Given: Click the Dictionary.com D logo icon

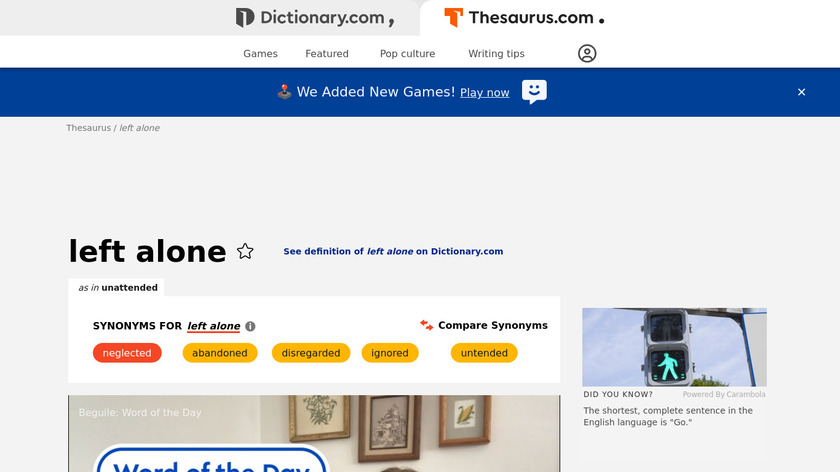Looking at the screenshot, I should click(x=245, y=18).
